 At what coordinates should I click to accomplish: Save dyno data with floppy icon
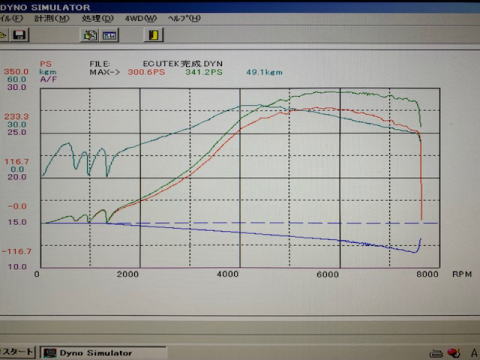19,35
